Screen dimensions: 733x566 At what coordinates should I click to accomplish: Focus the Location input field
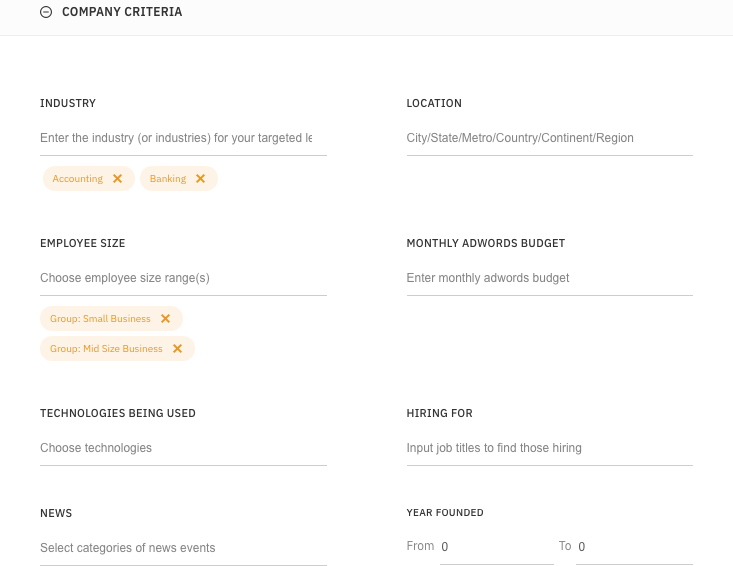549,138
